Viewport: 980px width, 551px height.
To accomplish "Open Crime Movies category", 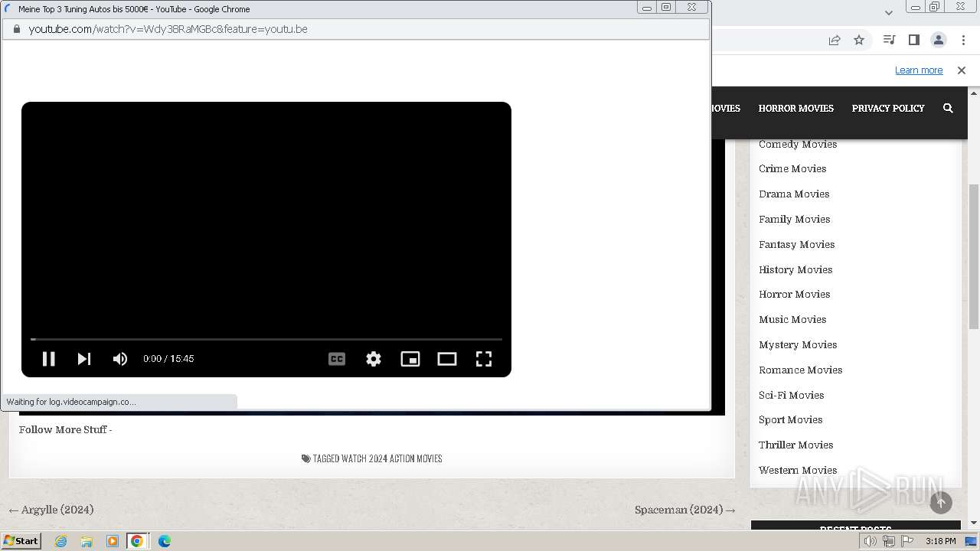I will [792, 168].
